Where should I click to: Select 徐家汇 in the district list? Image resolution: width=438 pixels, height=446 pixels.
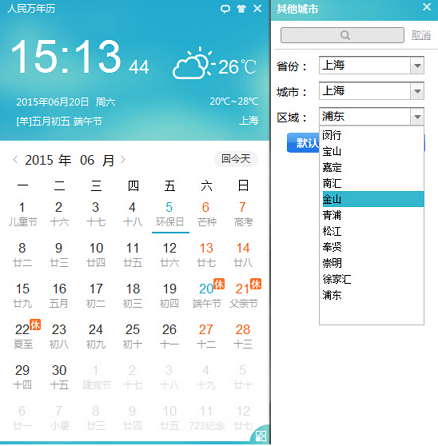click(x=372, y=279)
